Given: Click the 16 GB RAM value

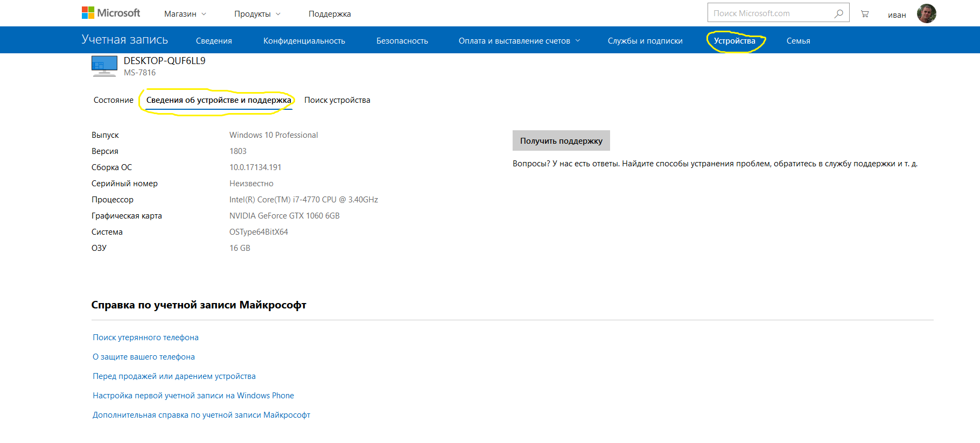Looking at the screenshot, I should tap(240, 248).
